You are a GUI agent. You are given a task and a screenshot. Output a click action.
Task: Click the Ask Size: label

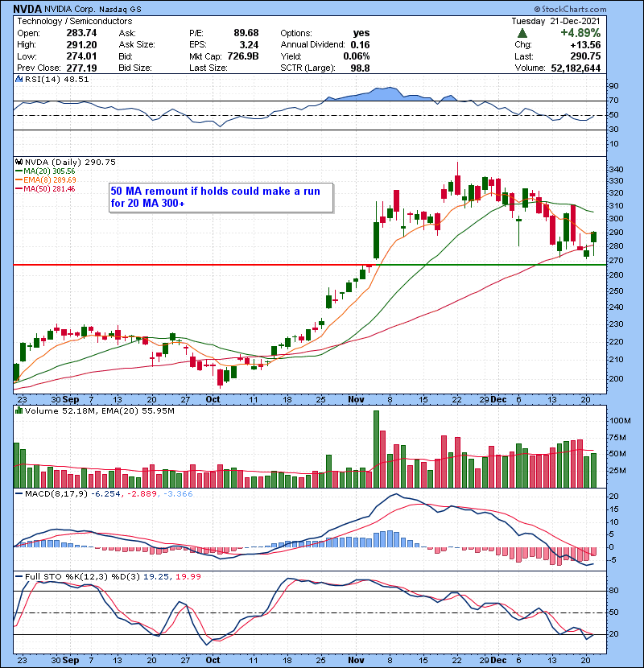click(x=137, y=45)
